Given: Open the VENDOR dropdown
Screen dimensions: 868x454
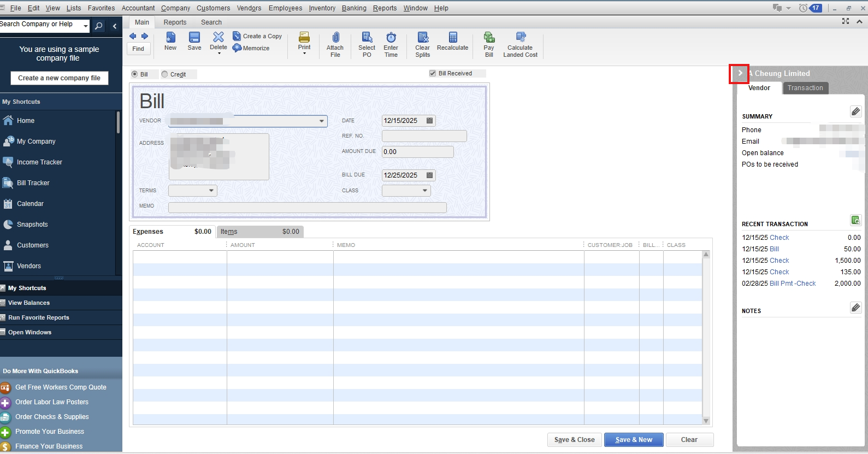Looking at the screenshot, I should pyautogui.click(x=321, y=121).
